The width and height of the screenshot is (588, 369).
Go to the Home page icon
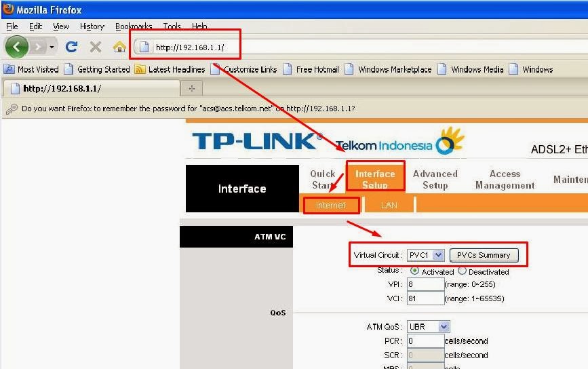pos(119,47)
